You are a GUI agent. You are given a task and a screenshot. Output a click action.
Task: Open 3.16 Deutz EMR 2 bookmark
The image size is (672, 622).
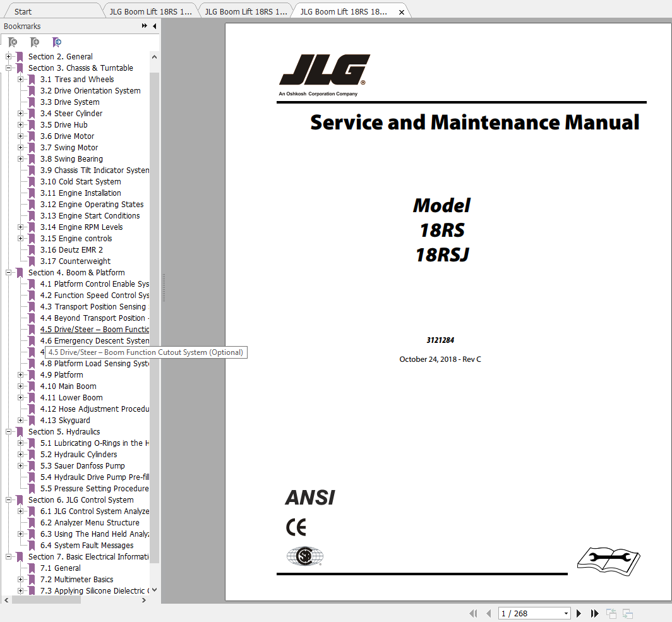[71, 249]
